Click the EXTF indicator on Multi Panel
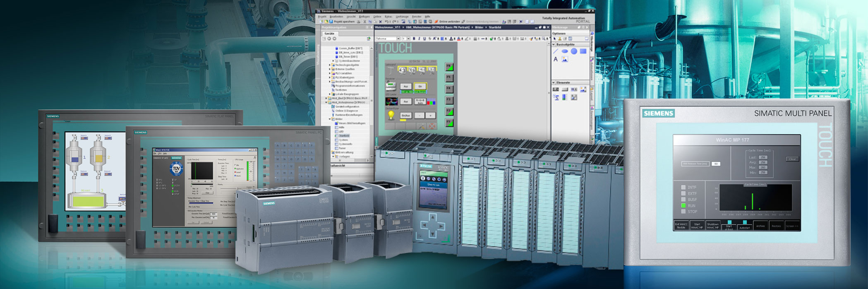The height and width of the screenshot is (289, 868). [x=683, y=193]
